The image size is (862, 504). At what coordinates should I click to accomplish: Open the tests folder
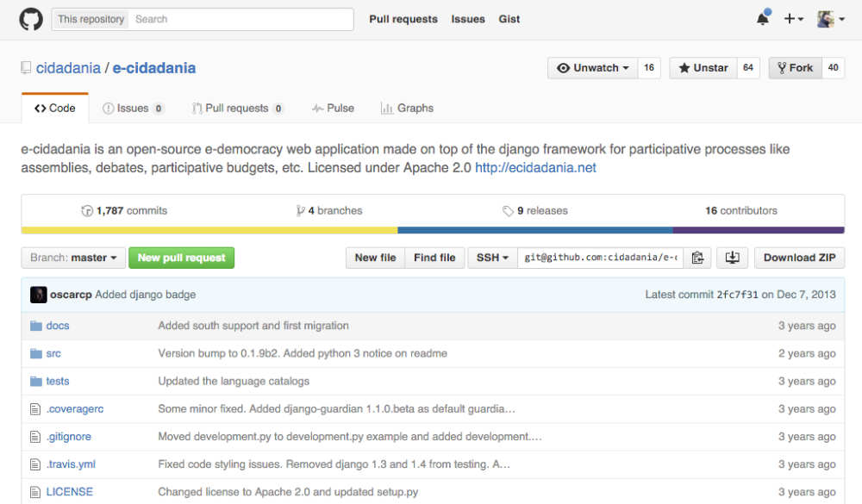coord(58,381)
